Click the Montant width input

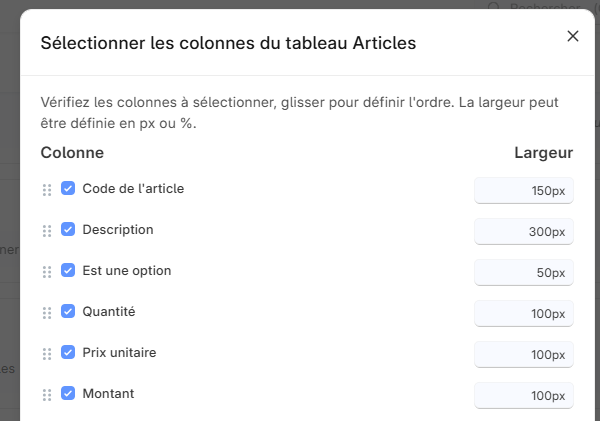pyautogui.click(x=524, y=396)
